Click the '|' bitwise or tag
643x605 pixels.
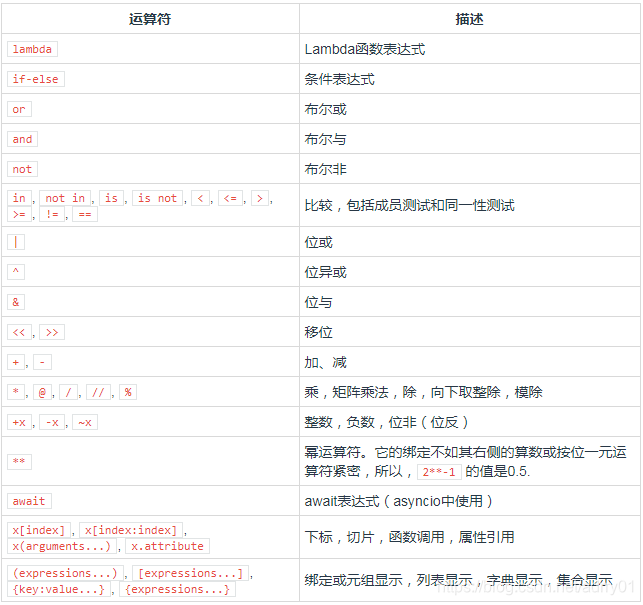(16, 242)
